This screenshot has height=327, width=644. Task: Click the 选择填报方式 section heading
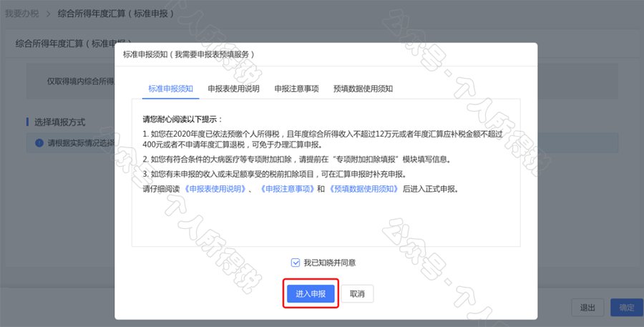click(59, 122)
